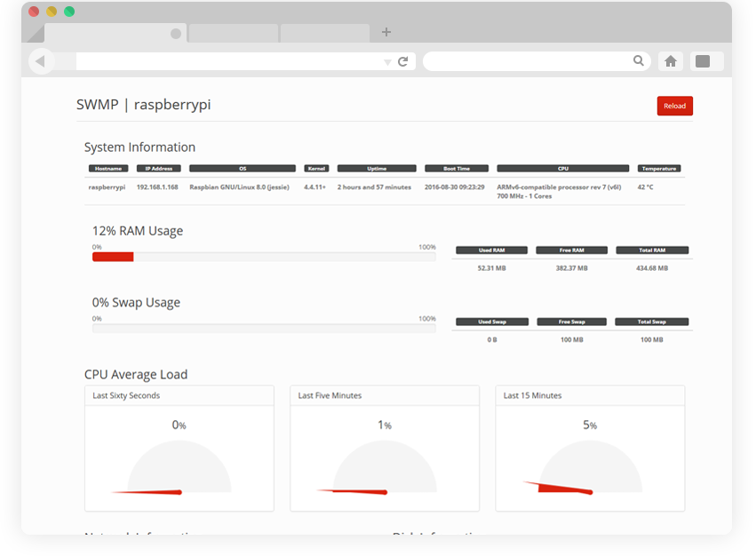Open the browser home page icon
The height and width of the screenshot is (556, 756).
click(x=671, y=61)
